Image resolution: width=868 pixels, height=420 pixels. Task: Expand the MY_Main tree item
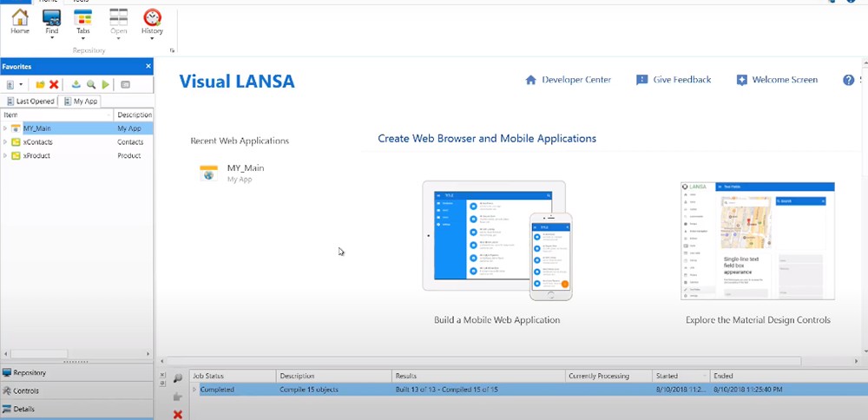point(5,128)
